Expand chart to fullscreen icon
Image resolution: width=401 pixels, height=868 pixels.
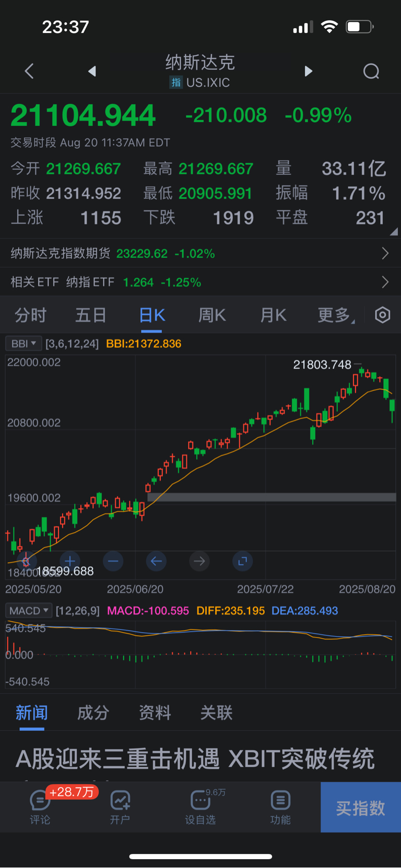click(x=242, y=561)
